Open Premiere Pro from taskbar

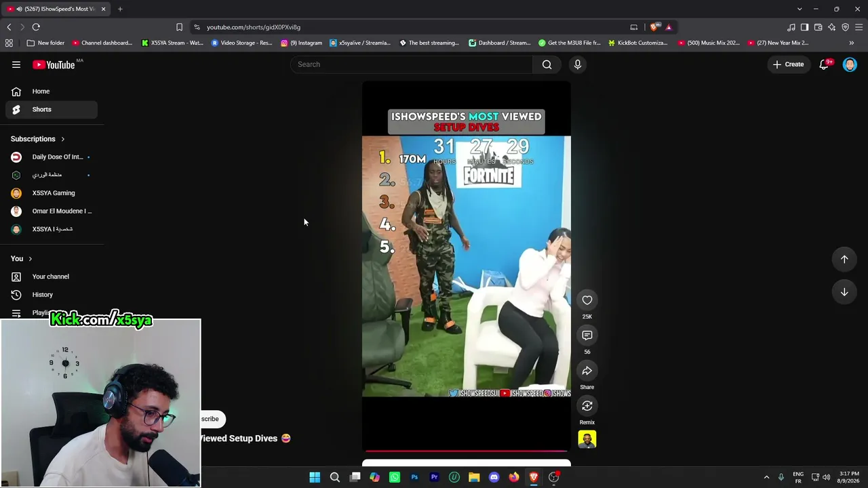(x=434, y=477)
